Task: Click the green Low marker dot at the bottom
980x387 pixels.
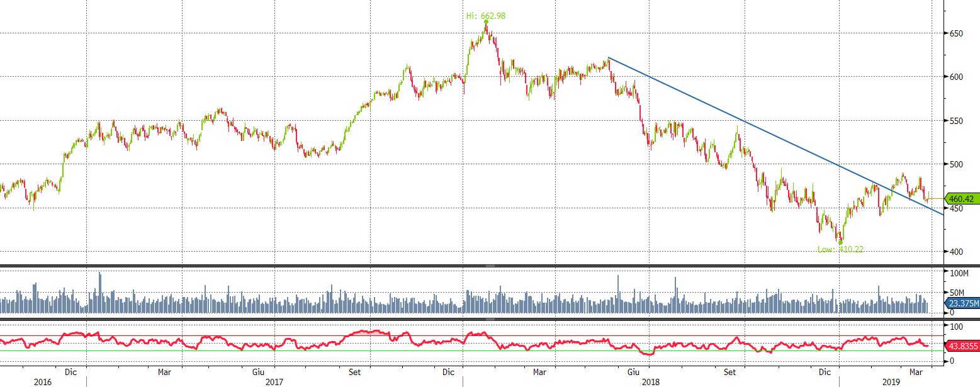Action: coord(840,242)
